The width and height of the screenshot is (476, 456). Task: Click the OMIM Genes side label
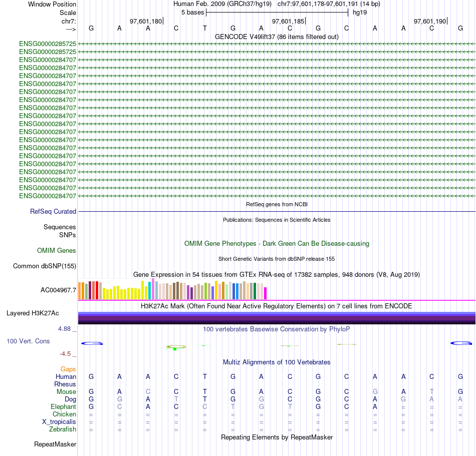click(56, 250)
